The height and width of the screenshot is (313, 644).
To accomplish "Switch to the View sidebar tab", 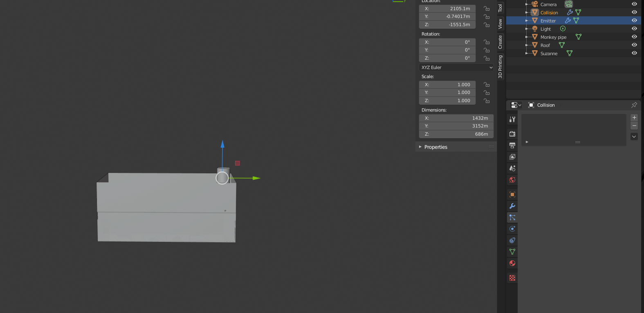I will (x=500, y=24).
